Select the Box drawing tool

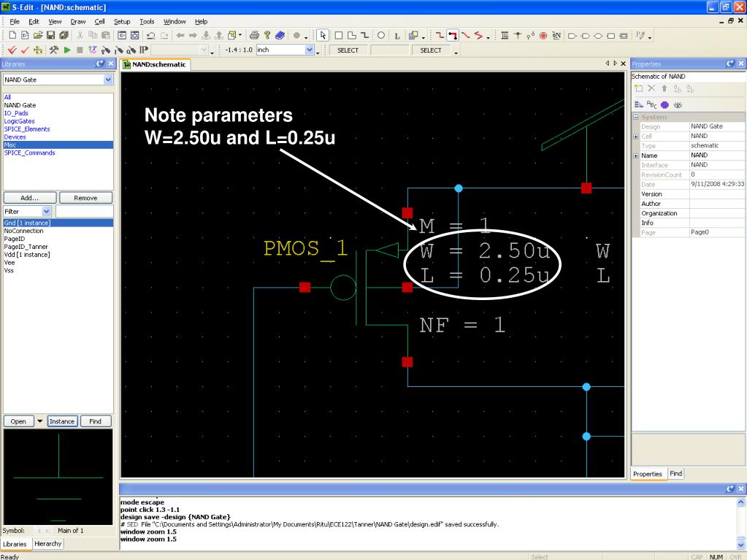point(339,35)
